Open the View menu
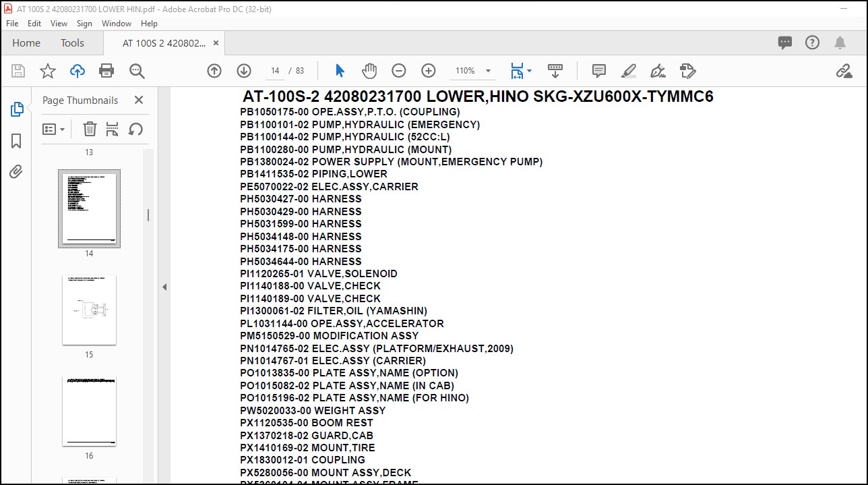The image size is (868, 485). coord(59,23)
